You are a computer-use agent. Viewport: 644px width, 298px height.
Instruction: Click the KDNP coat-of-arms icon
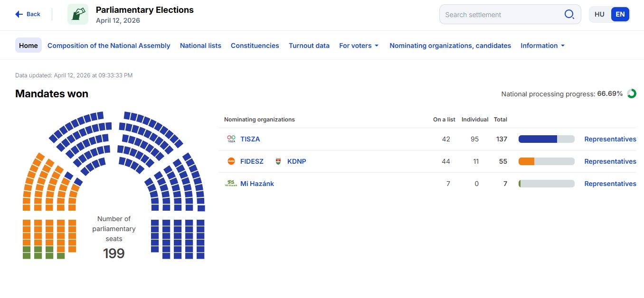pyautogui.click(x=279, y=161)
